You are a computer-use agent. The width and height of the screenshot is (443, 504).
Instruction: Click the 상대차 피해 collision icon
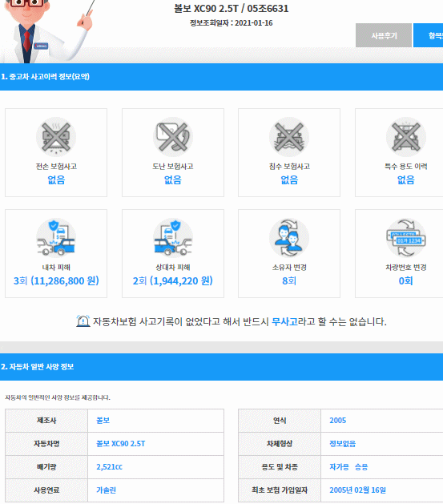tap(173, 238)
